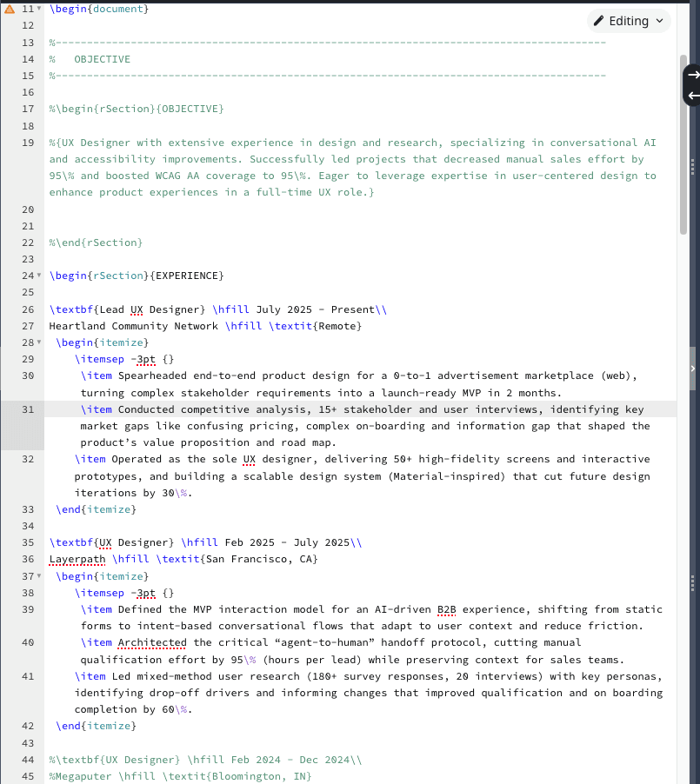Click the warning triangle beside line 11
This screenshot has width=700, height=784.
(x=8, y=9)
